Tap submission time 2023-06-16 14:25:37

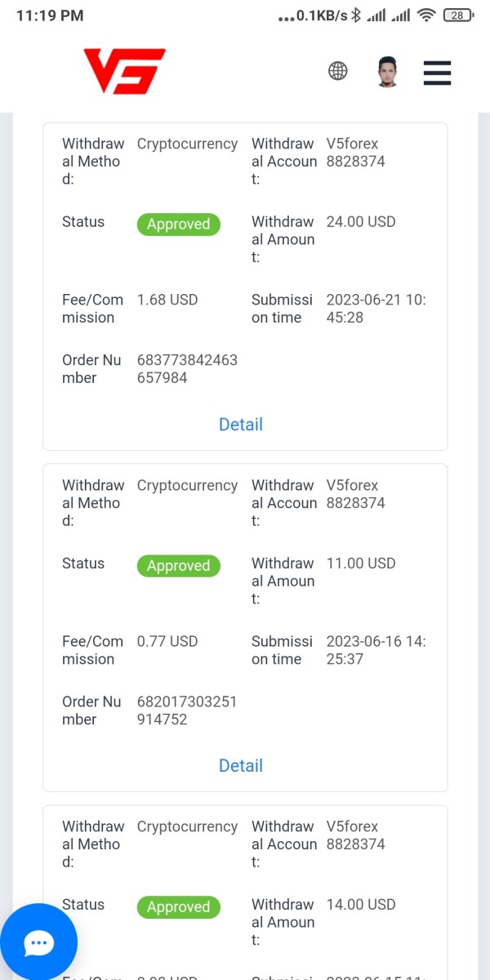(376, 650)
